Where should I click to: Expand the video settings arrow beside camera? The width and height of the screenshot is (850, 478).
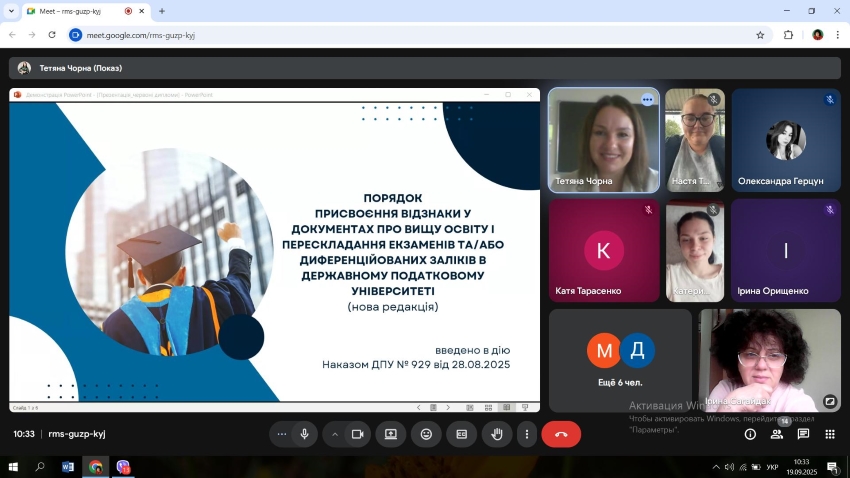[334, 434]
